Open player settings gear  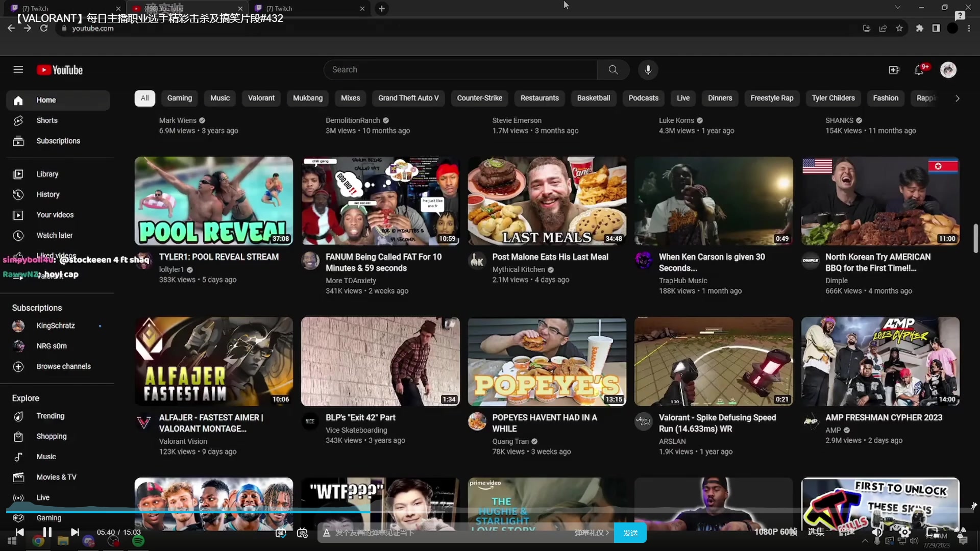pos(904,532)
